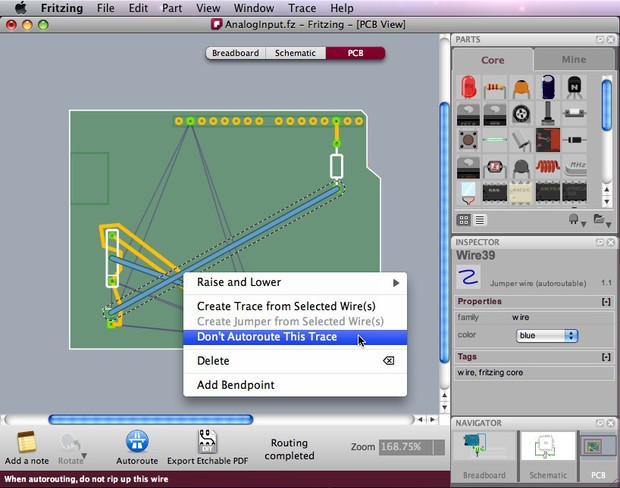Open the File menu
Viewport: 620px width, 488px height.
106,8
